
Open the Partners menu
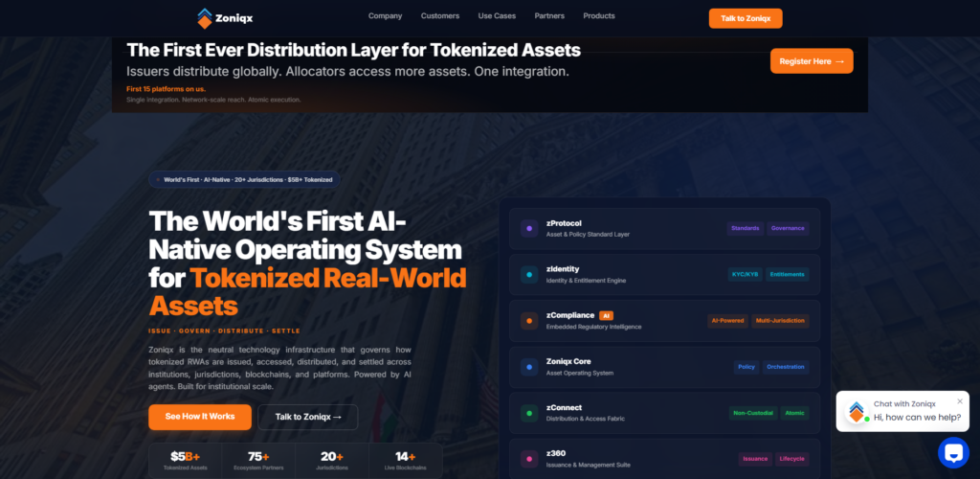pyautogui.click(x=549, y=16)
